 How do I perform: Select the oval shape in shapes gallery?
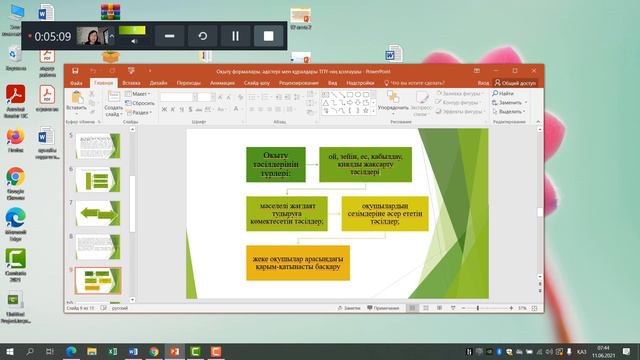click(358, 95)
